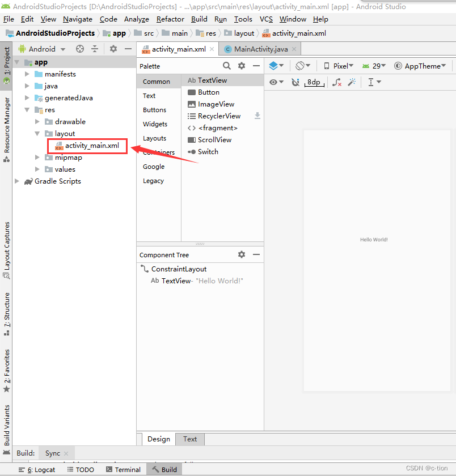Screen dimensions: 456x476
Task: Switch to the Text editor tab
Action: pyautogui.click(x=190, y=439)
